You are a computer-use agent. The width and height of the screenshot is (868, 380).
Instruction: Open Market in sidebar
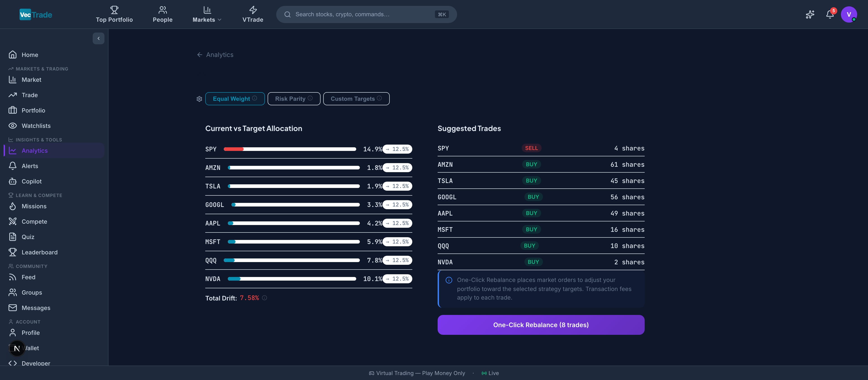(x=54, y=80)
